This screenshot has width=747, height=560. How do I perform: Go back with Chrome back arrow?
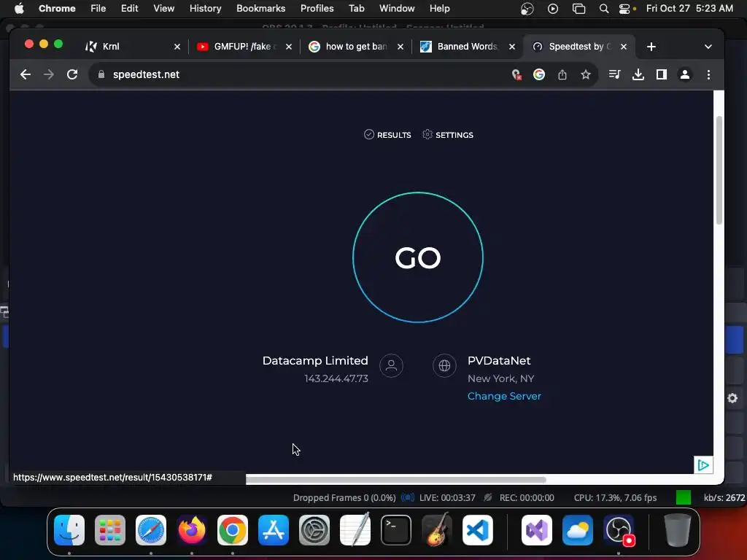pos(26,74)
